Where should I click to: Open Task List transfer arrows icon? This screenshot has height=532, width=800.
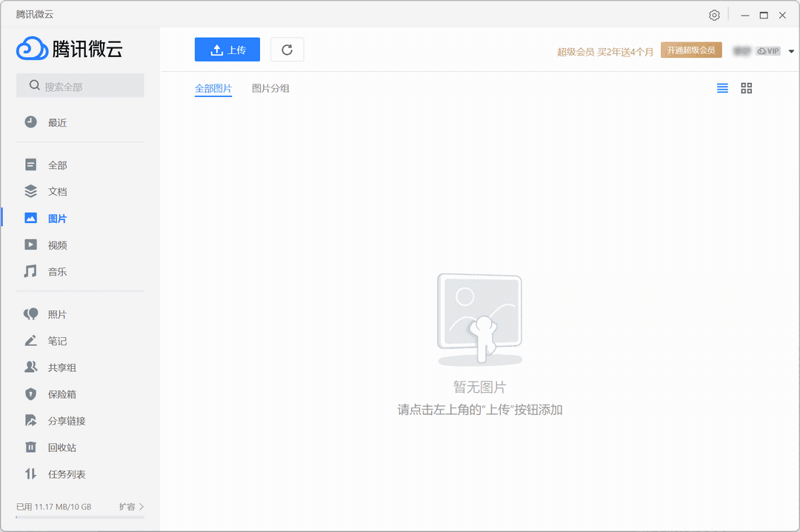coord(30,473)
